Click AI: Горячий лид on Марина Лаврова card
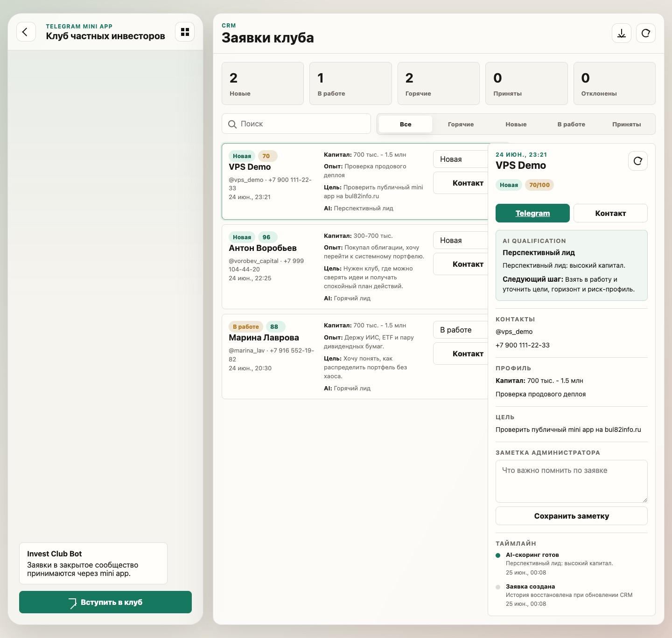Viewport: 672px width, 638px height. pos(347,388)
